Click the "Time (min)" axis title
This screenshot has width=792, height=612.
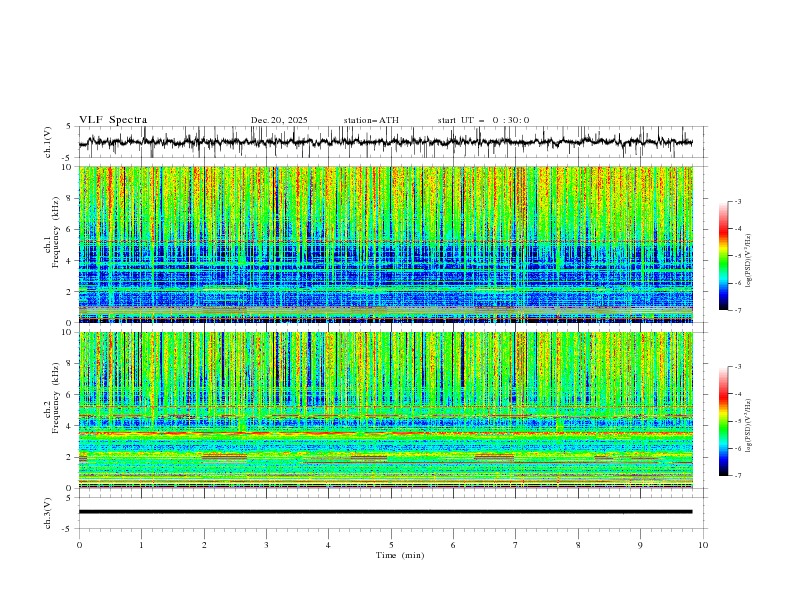(400, 555)
